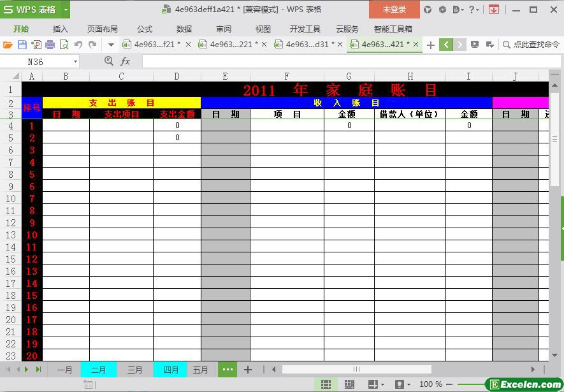Switch to normal view in status bar
Image resolution: width=564 pixels, height=392 pixels.
[326, 384]
